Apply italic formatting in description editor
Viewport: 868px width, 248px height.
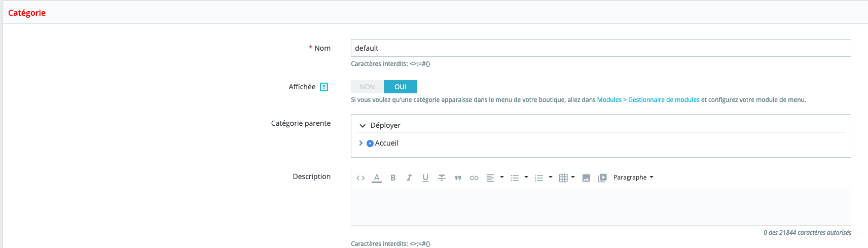pyautogui.click(x=409, y=178)
